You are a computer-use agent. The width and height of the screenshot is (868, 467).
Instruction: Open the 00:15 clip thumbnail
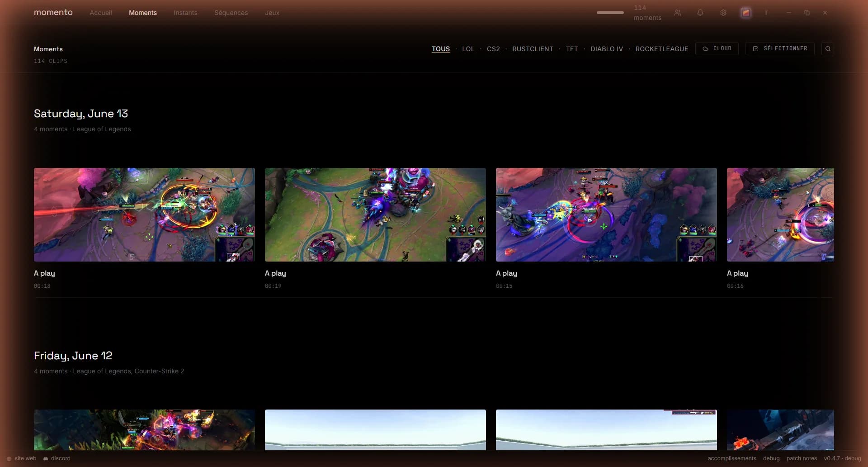606,215
